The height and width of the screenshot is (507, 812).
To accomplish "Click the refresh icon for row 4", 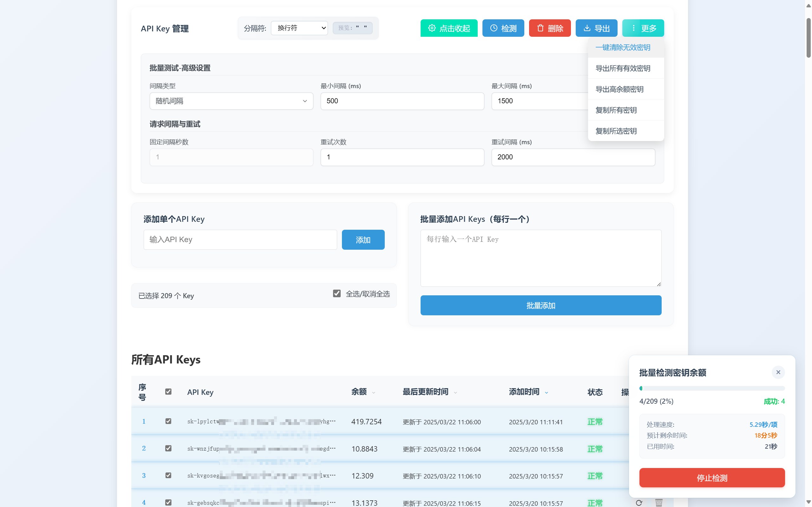I will coord(639,503).
